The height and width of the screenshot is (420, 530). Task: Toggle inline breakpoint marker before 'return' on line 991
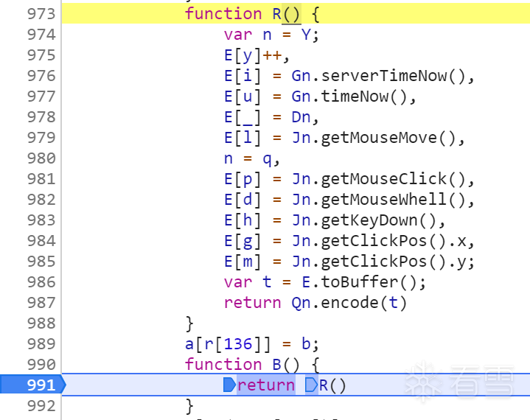[229, 385]
